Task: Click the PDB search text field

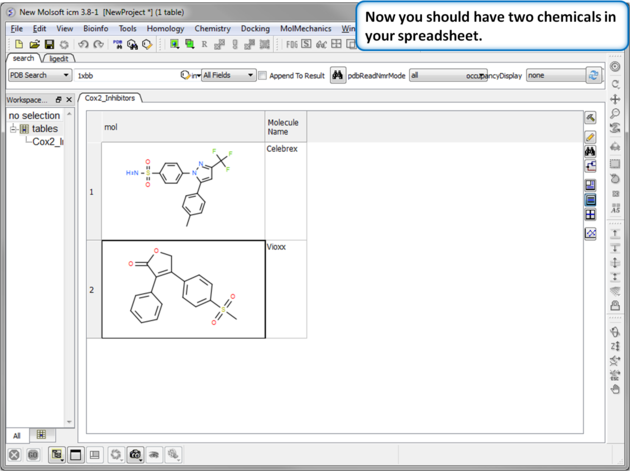Action: pos(125,75)
